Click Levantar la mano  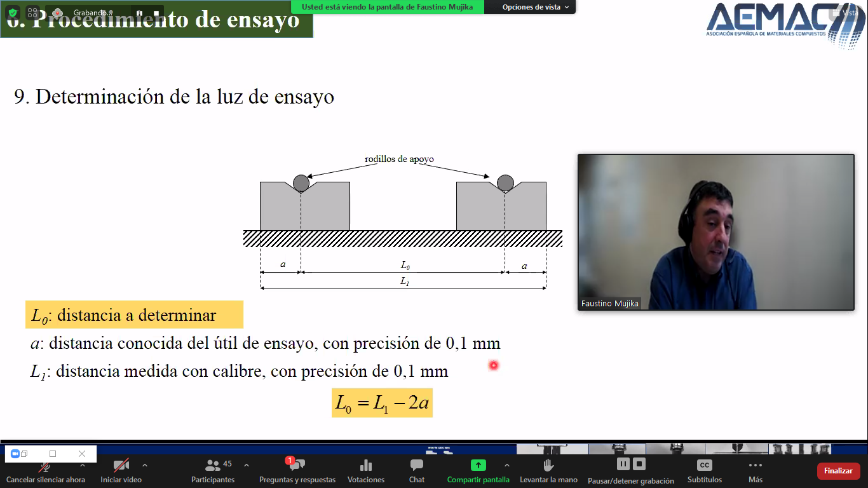[x=548, y=471]
